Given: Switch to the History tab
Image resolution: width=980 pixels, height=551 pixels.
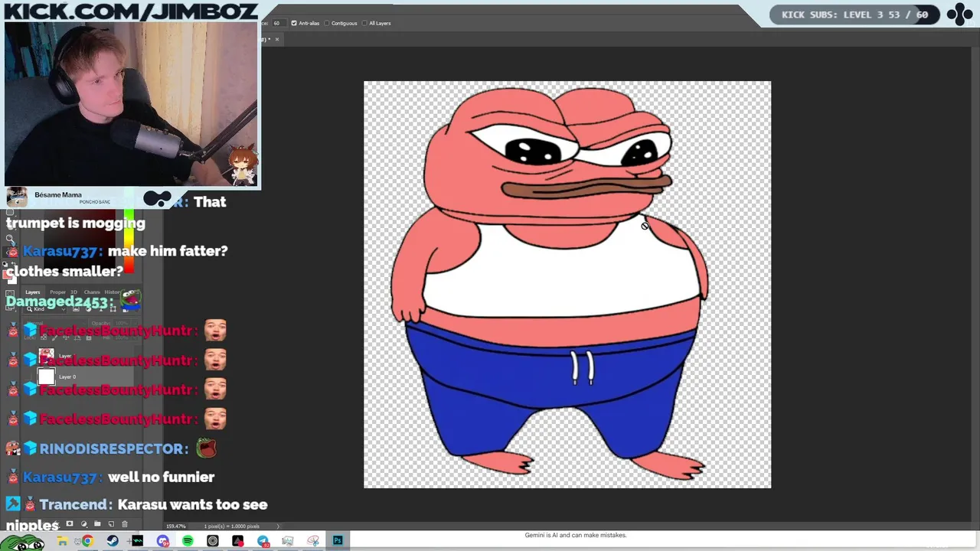Looking at the screenshot, I should pos(112,292).
